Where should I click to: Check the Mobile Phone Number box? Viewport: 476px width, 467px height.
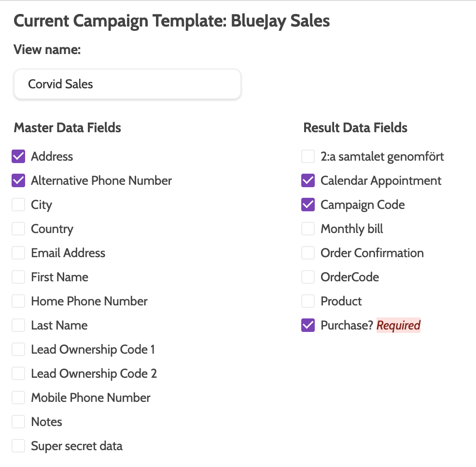(18, 398)
